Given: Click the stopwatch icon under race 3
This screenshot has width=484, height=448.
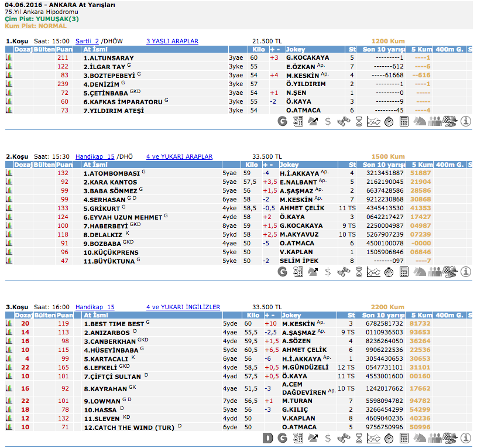Looking at the screenshot, I should tap(389, 438).
